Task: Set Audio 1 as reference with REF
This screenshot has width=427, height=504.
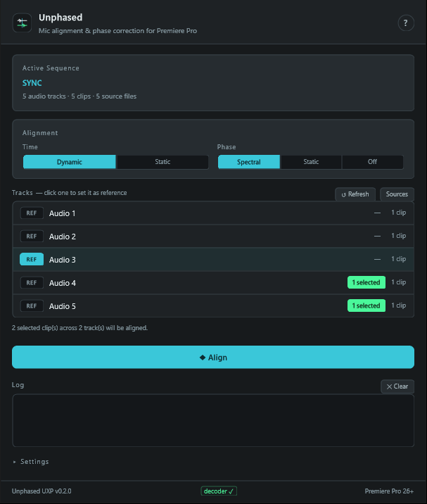Action: [x=32, y=213]
